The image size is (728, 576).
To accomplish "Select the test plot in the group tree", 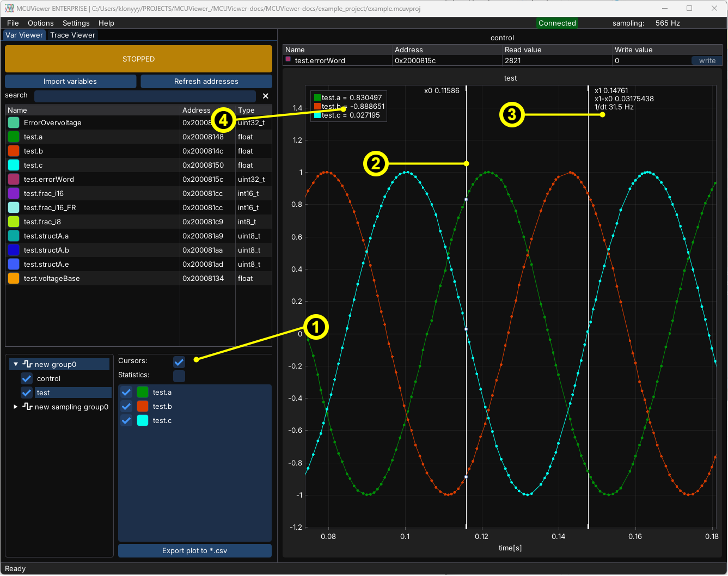I will [44, 393].
